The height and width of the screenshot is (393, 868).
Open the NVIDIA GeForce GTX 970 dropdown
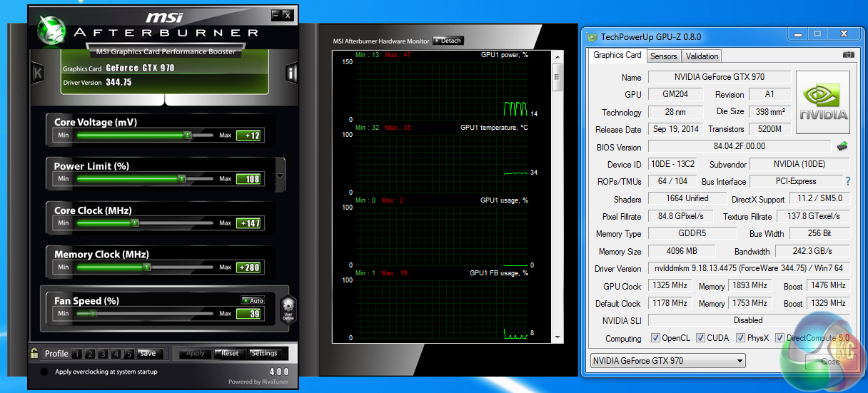667,361
